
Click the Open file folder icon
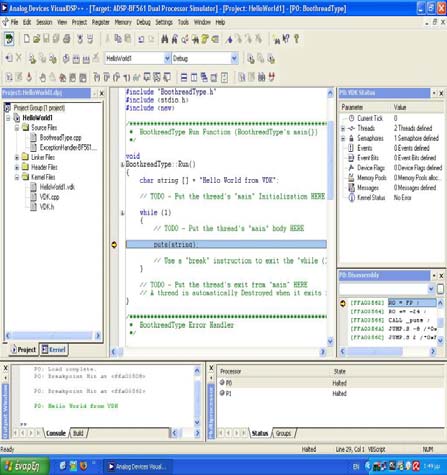[36, 39]
